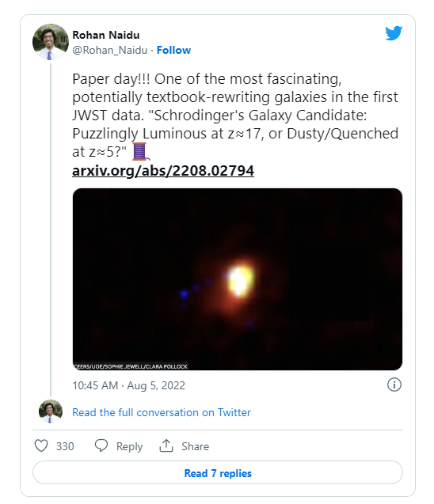Screen dimensions: 434x504
Task: Click the 330 likes count
Action: click(x=65, y=446)
